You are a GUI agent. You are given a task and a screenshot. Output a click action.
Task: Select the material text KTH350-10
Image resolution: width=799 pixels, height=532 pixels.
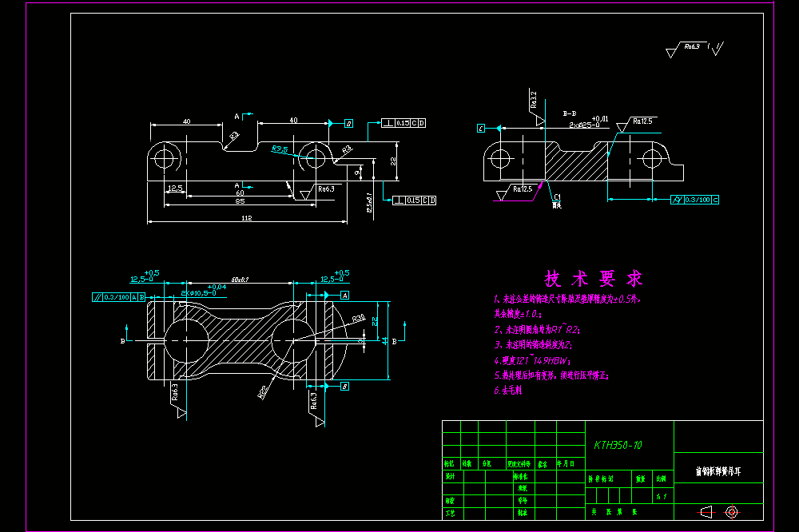[618, 446]
